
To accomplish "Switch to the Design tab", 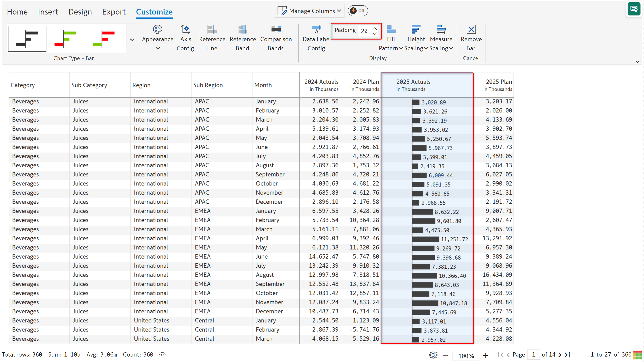I will click(80, 12).
